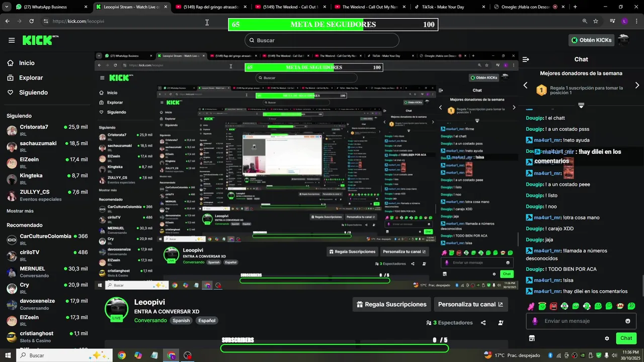Click the Spanish tag
Screen dimensions: 644x362
coord(181,320)
